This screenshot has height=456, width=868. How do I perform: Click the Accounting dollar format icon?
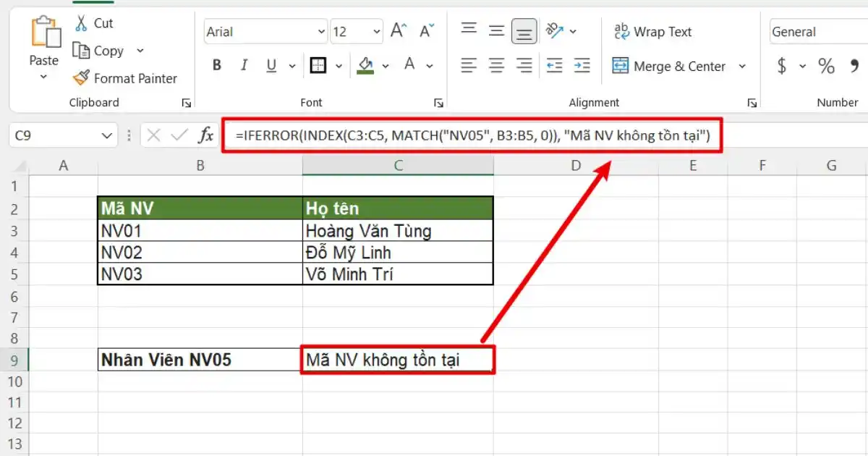click(782, 66)
